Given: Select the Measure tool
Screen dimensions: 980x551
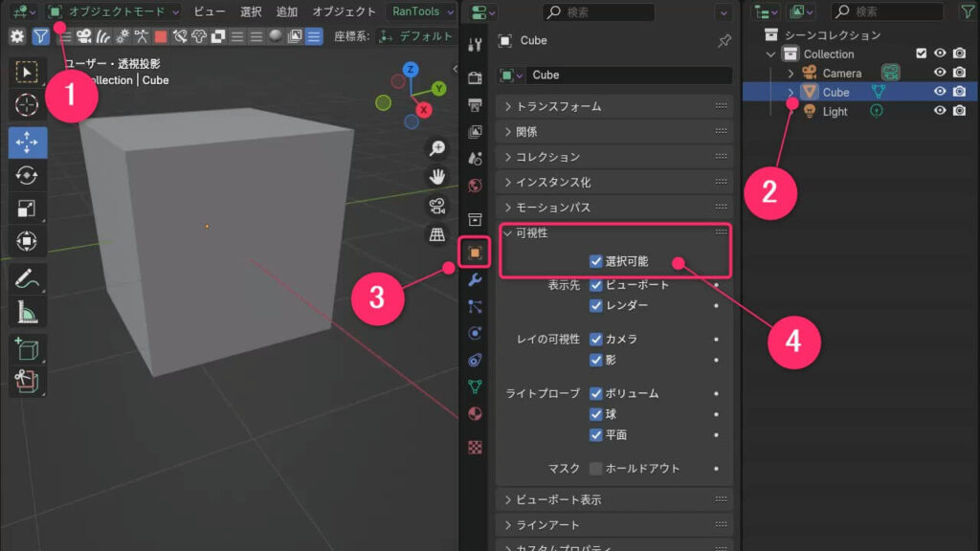Looking at the screenshot, I should tap(27, 312).
